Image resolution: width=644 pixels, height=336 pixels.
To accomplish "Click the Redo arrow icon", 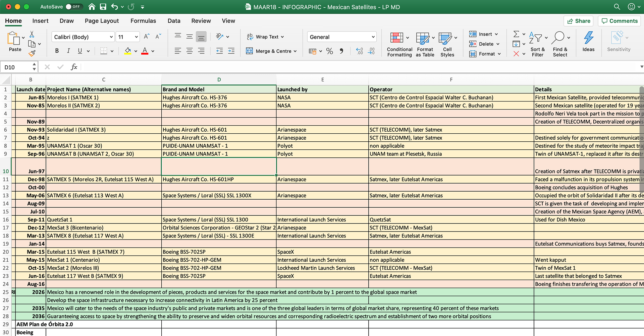I will 131,7.
